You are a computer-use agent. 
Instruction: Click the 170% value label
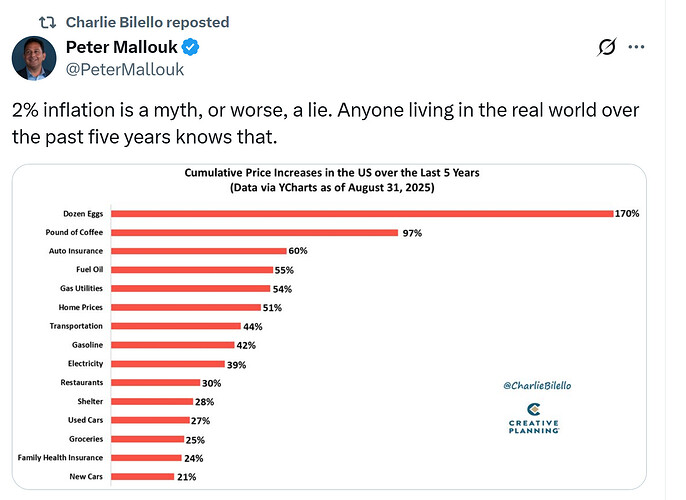tap(627, 213)
